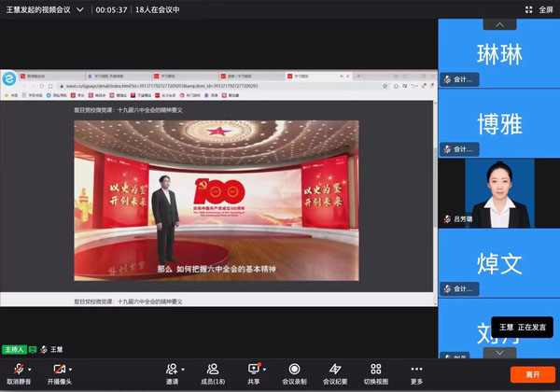
Task: Show the members list 成员(18)
Action: 214,371
